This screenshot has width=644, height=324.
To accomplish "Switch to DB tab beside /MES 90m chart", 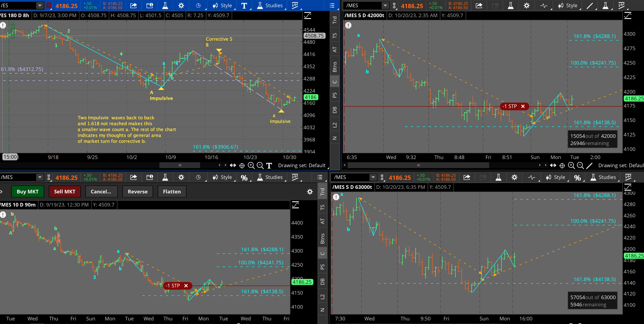I will click(x=322, y=282).
